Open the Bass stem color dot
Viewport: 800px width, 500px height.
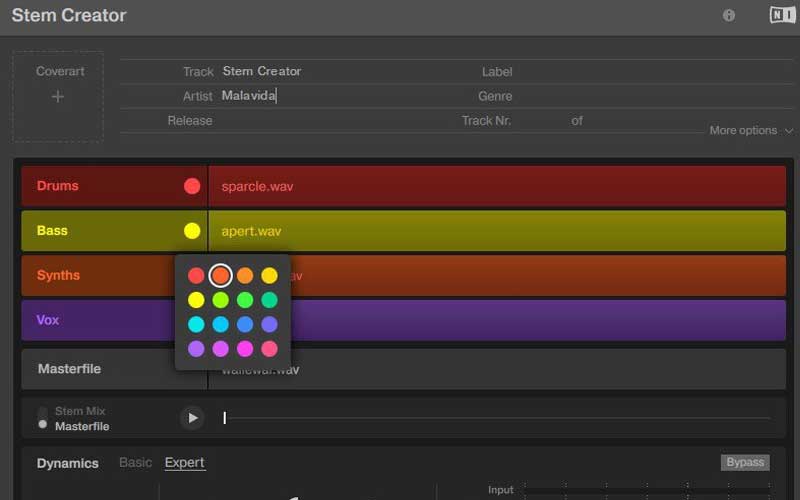pos(192,231)
